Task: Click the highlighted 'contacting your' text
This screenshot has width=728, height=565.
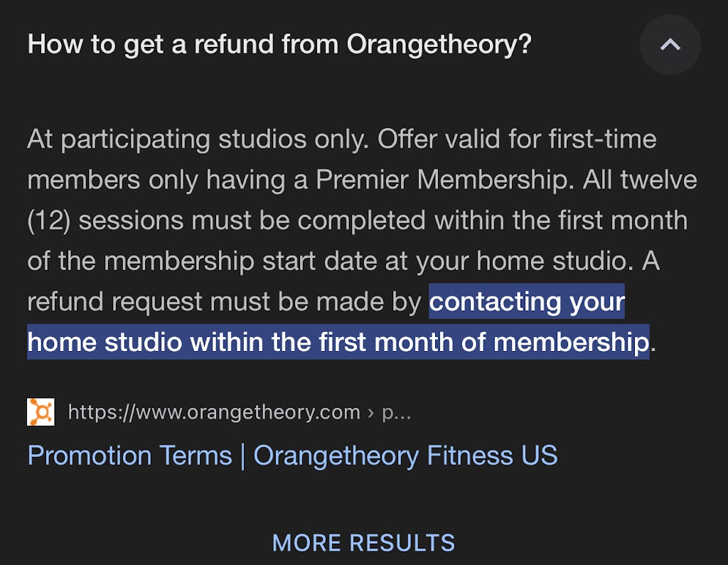Action: pos(527,302)
